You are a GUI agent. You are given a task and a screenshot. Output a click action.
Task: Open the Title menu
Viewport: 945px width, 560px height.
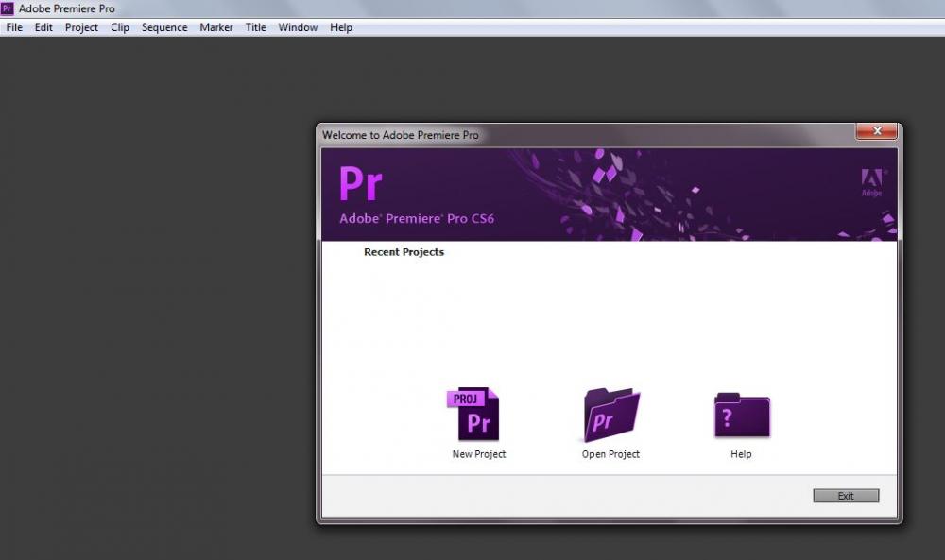[x=256, y=27]
